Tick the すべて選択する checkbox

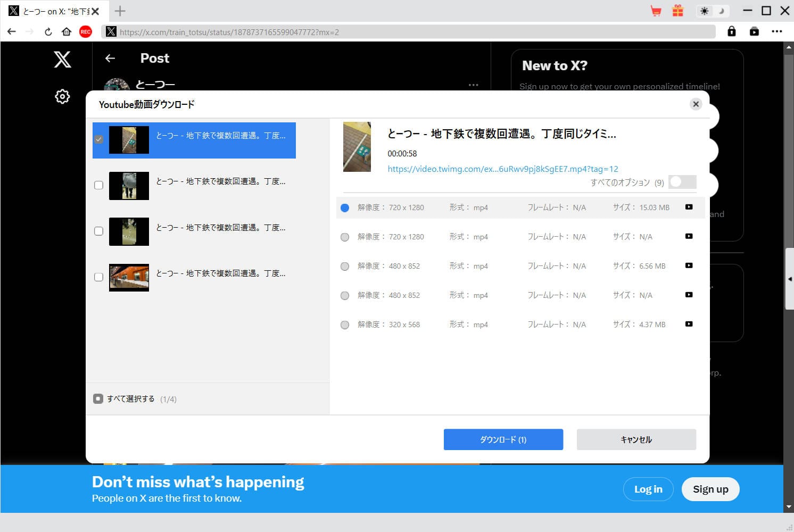coord(98,399)
